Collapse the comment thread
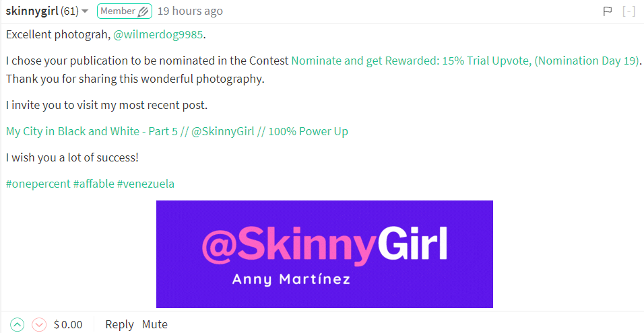Image resolution: width=644 pixels, height=333 pixels. [629, 11]
